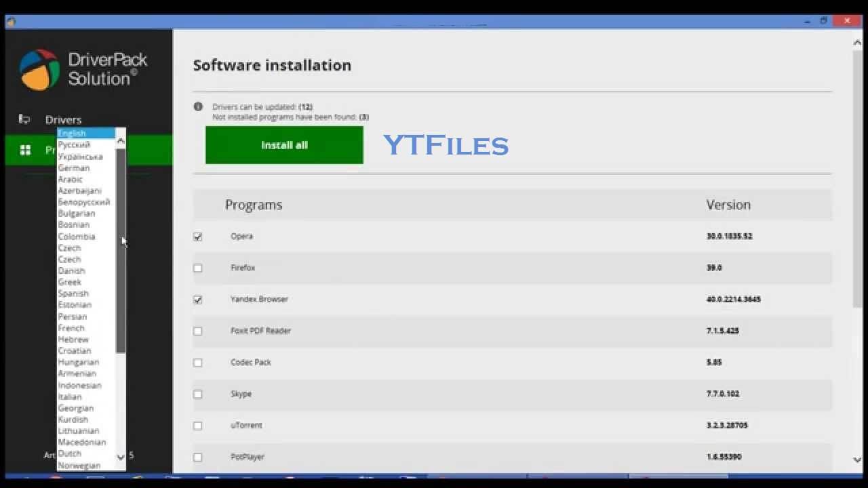
Task: Click main page scroll down arrow
Action: coord(857,460)
